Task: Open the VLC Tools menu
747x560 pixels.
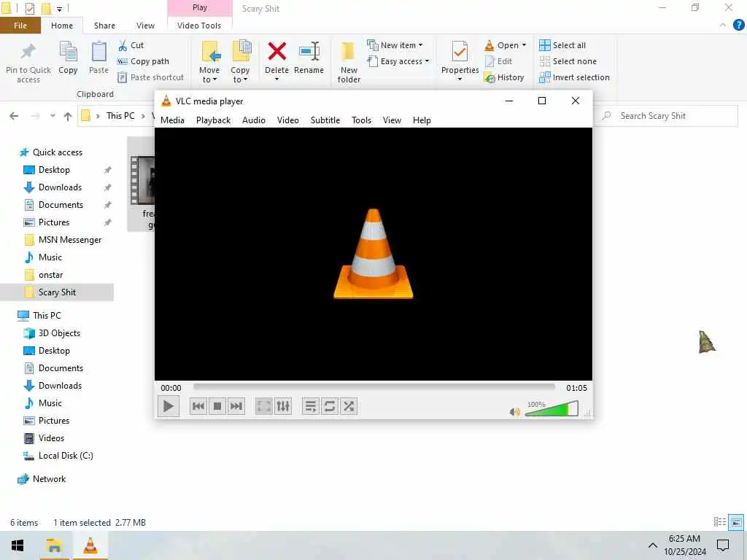Action: [361, 120]
